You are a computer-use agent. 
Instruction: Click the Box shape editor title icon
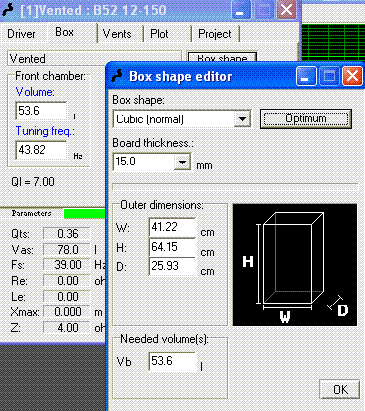(x=117, y=76)
